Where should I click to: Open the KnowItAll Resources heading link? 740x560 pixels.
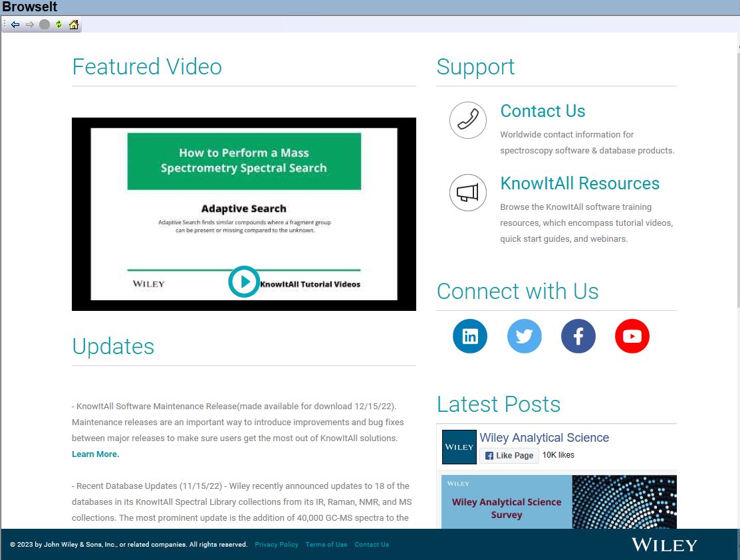(580, 183)
